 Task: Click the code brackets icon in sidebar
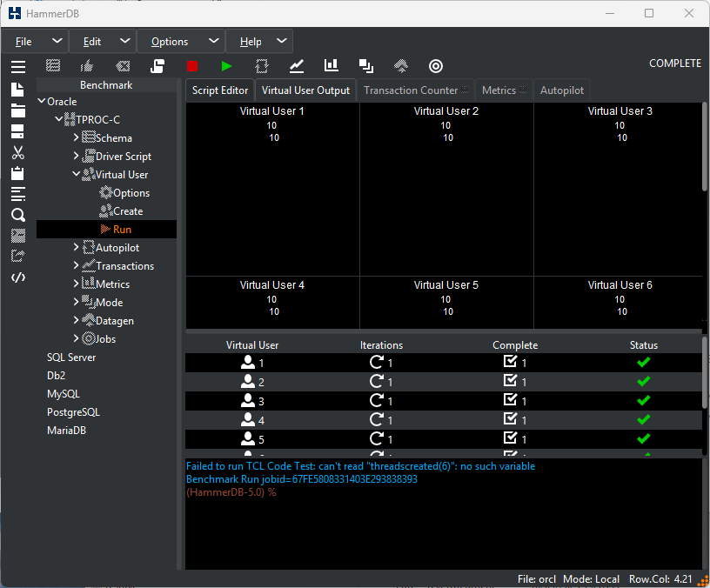[18, 277]
